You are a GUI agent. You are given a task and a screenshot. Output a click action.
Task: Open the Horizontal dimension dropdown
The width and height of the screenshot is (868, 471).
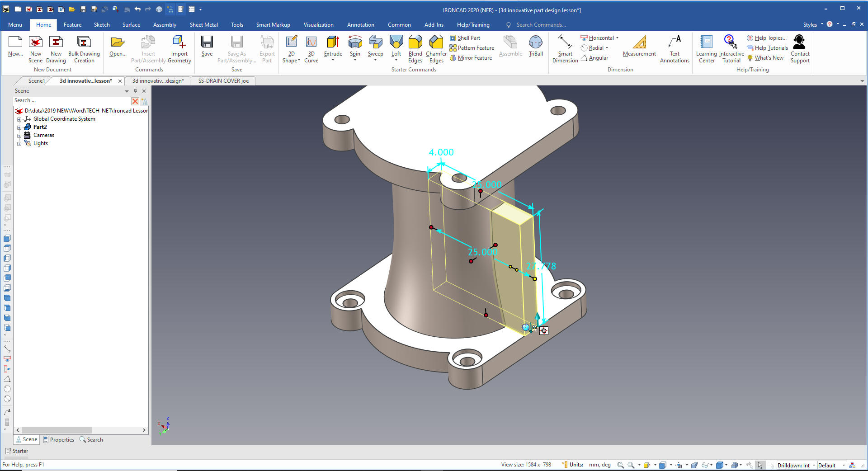[x=617, y=38]
